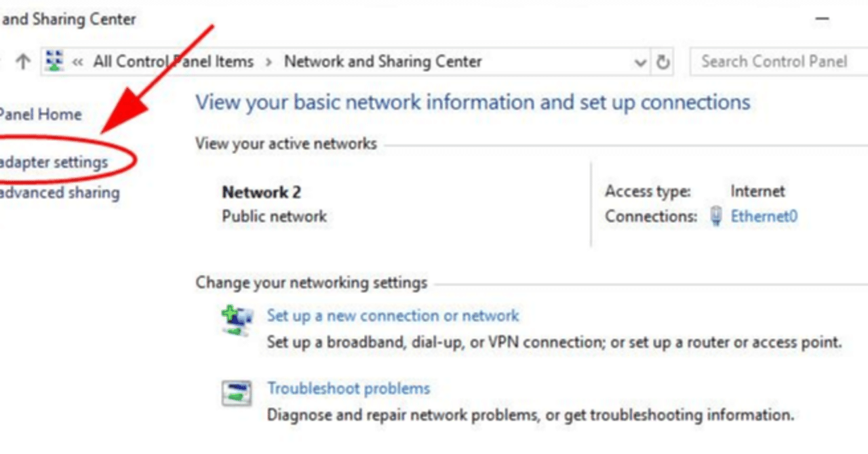
Task: Open Troubleshoot problems
Action: (x=349, y=388)
